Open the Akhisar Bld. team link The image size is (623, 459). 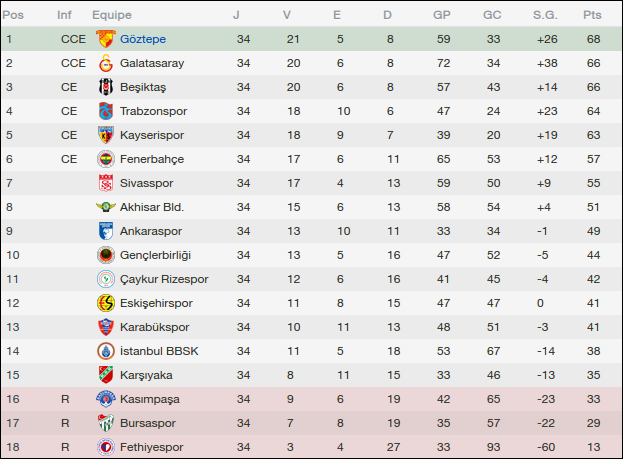tap(152, 207)
